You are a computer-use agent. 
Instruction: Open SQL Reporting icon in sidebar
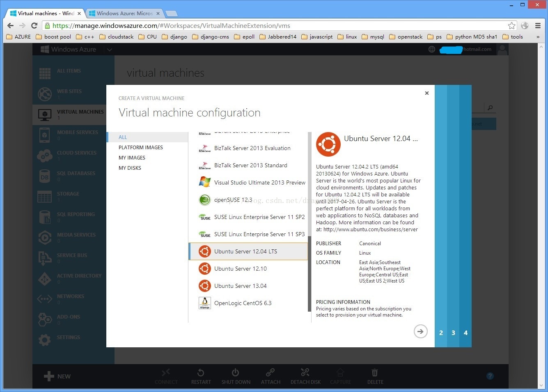pyautogui.click(x=45, y=217)
